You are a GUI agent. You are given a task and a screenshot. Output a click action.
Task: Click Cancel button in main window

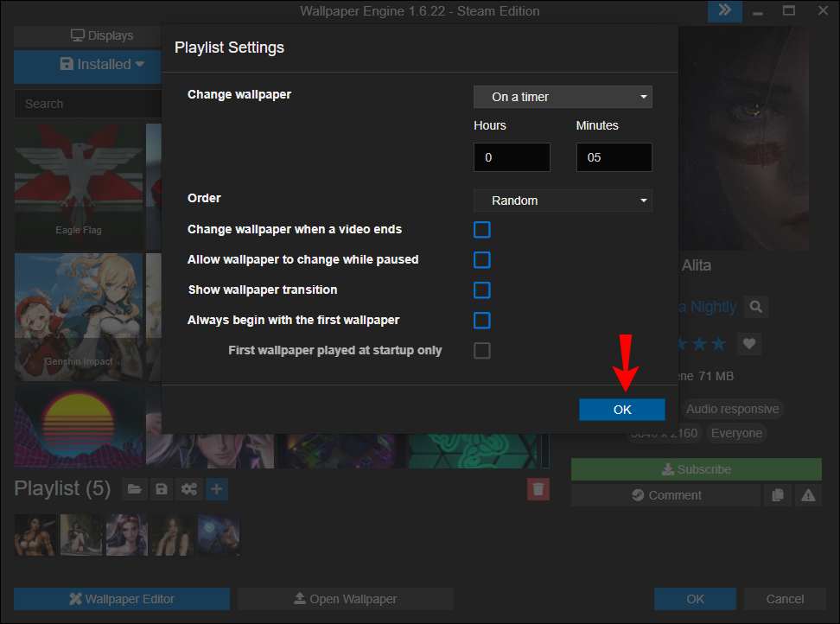click(x=785, y=599)
